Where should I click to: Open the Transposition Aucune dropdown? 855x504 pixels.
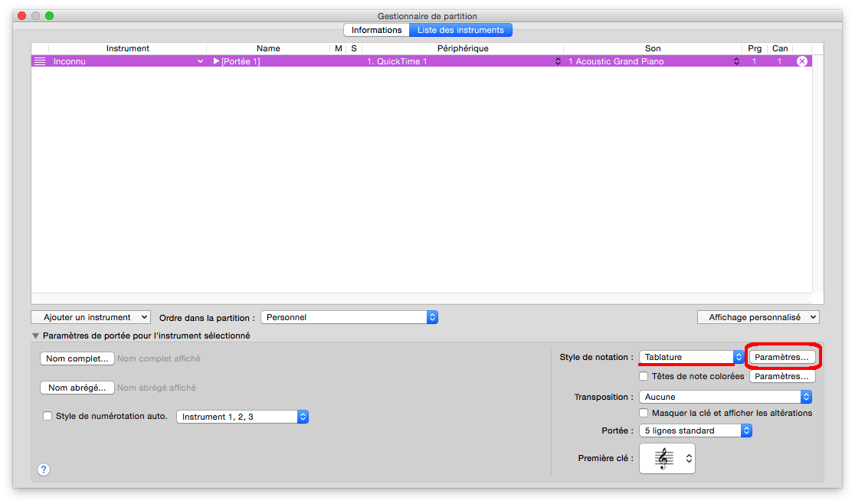coord(725,397)
